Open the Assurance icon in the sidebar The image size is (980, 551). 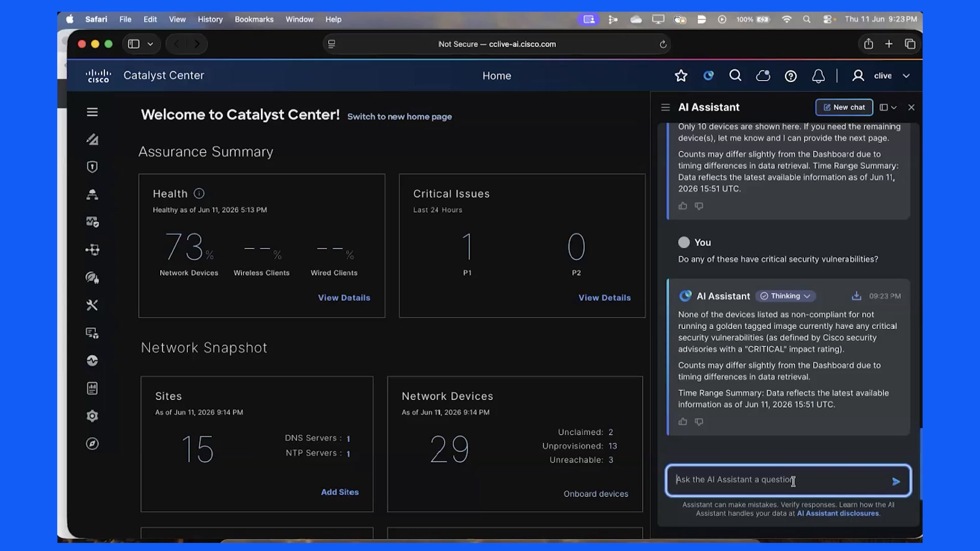point(92,222)
